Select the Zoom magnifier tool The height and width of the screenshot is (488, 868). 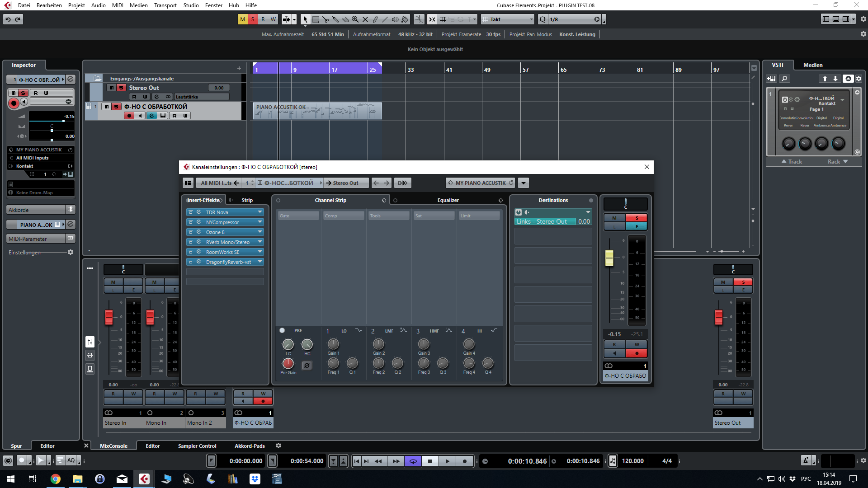tap(355, 19)
